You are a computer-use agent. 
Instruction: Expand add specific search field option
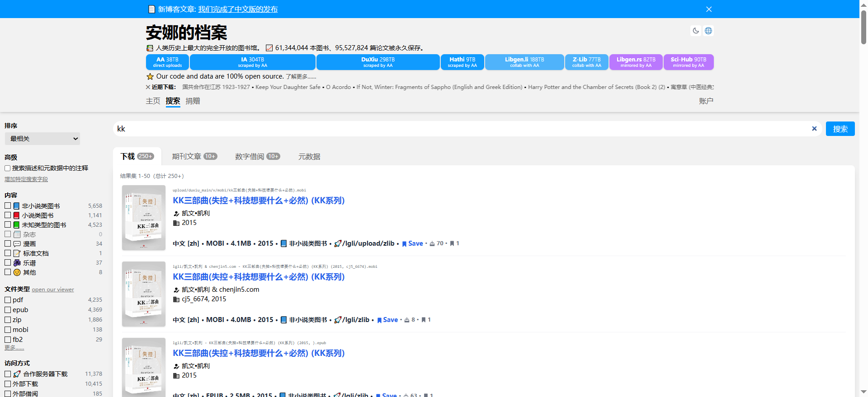pos(26,179)
